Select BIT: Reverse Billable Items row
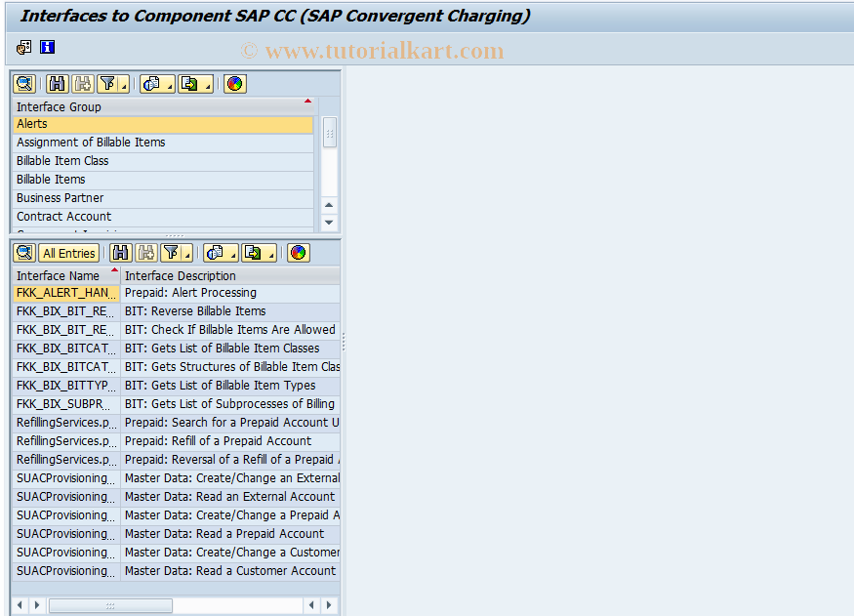Viewport: 854px width, 616px height. 231,311
